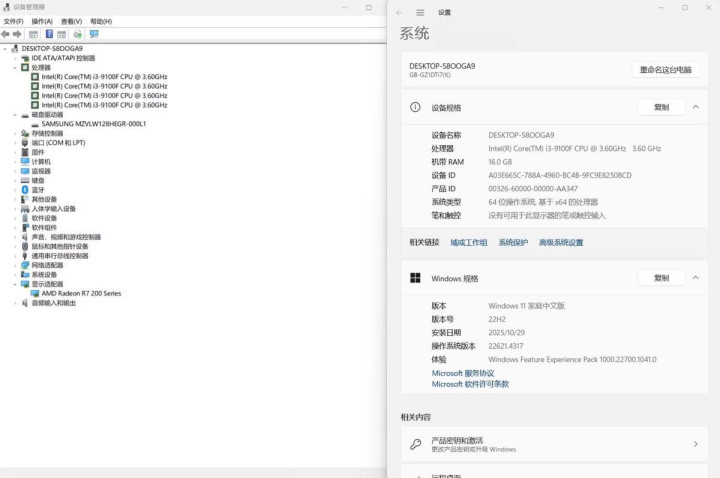Open the 文件(F) menu
The image size is (720, 478).
pyautogui.click(x=13, y=22)
